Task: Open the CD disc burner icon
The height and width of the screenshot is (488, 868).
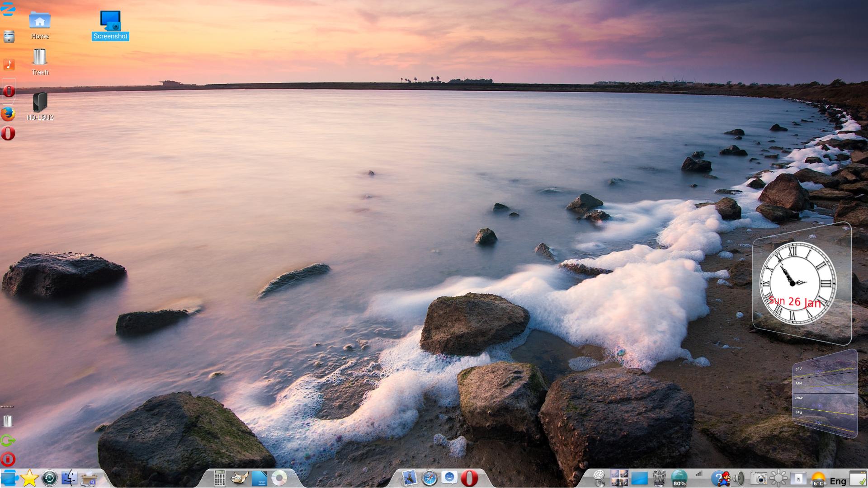Action: (279, 478)
